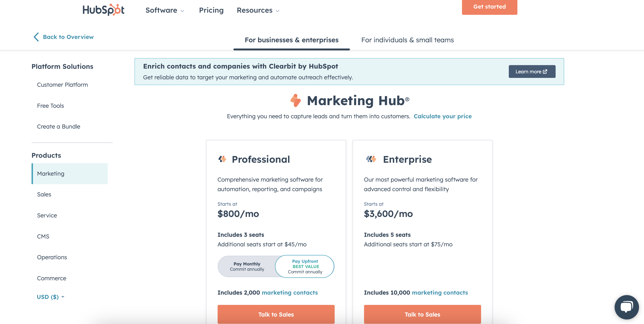Select the Pay Upfront billing option

305,266
